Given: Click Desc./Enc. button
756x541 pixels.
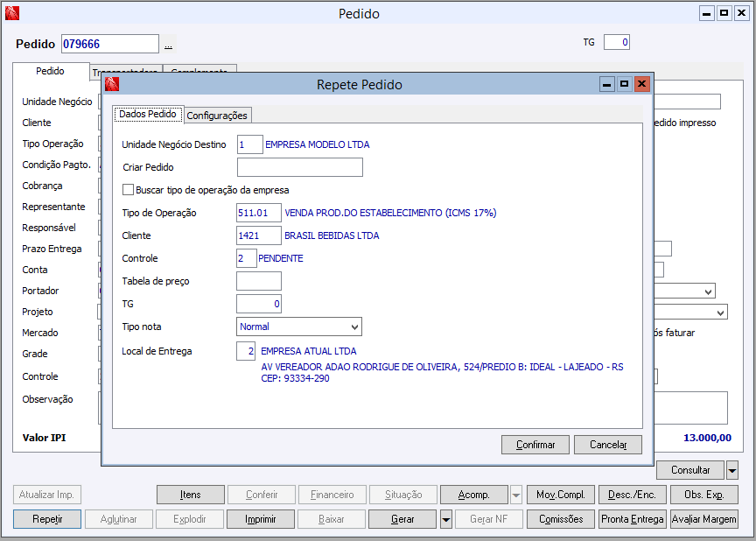Looking at the screenshot, I should [632, 495].
